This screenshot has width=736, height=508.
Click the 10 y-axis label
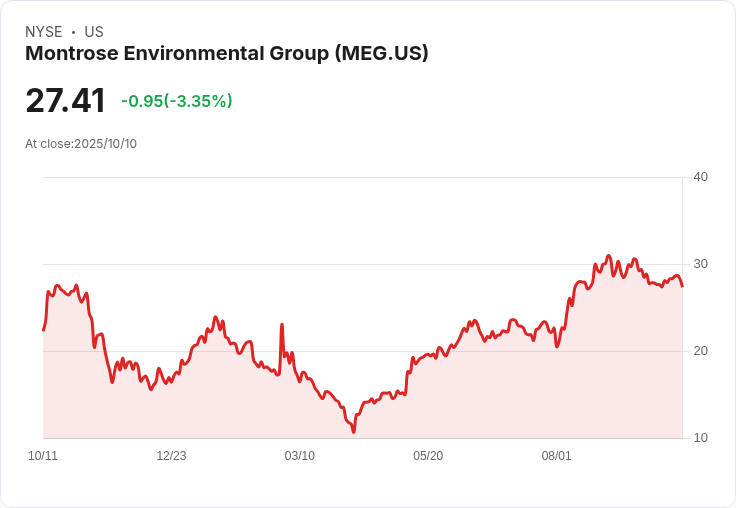(700, 438)
